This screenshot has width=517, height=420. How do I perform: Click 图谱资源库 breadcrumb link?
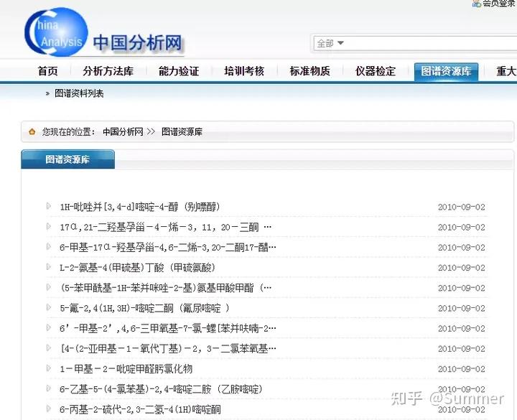click(182, 132)
